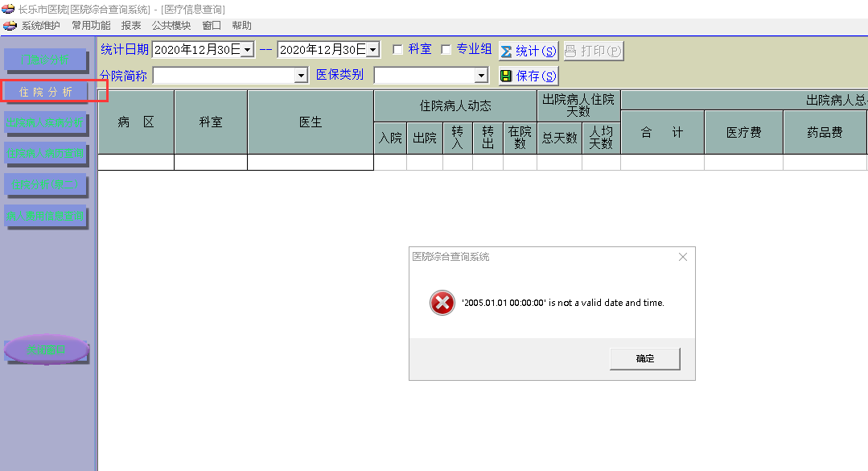Click the greyed 打印(P) printer button
This screenshot has width=868, height=471.
click(x=594, y=51)
